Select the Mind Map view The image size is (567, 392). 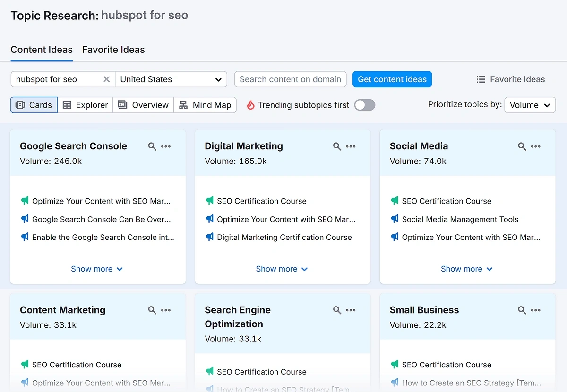[206, 105]
